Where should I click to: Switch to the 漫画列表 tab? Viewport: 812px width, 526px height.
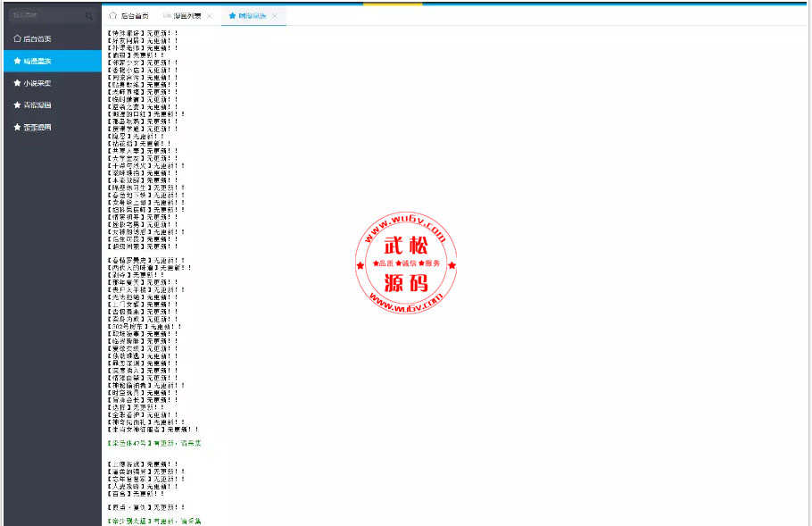(186, 16)
